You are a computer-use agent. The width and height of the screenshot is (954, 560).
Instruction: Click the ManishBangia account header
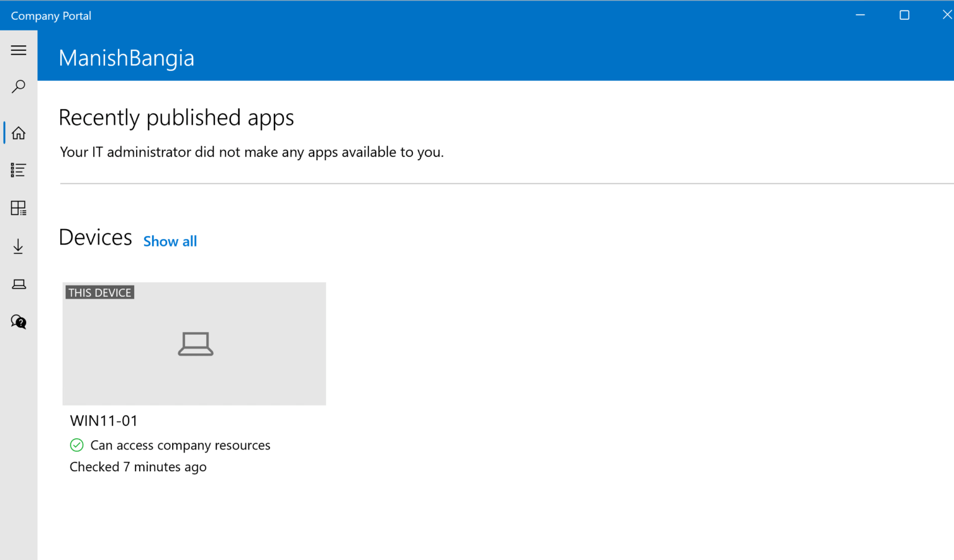126,58
